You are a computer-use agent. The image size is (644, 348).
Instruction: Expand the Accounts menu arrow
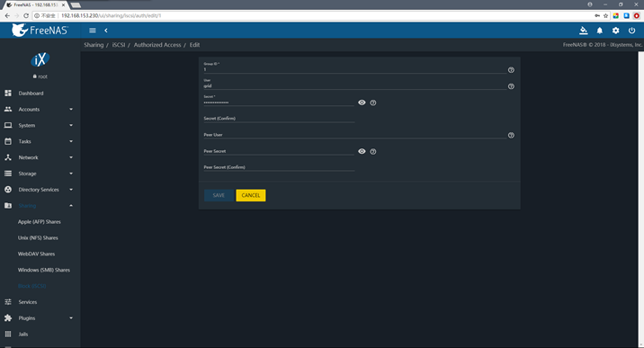click(71, 109)
